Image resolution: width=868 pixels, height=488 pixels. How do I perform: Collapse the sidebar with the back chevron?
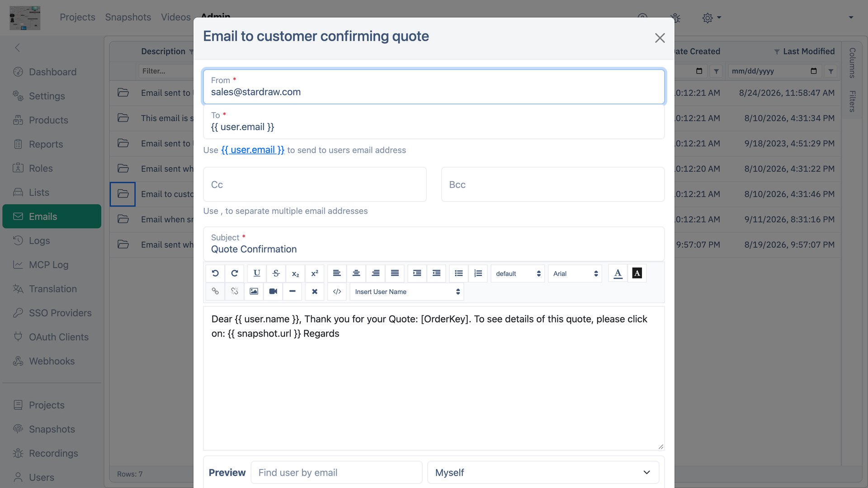(x=17, y=47)
